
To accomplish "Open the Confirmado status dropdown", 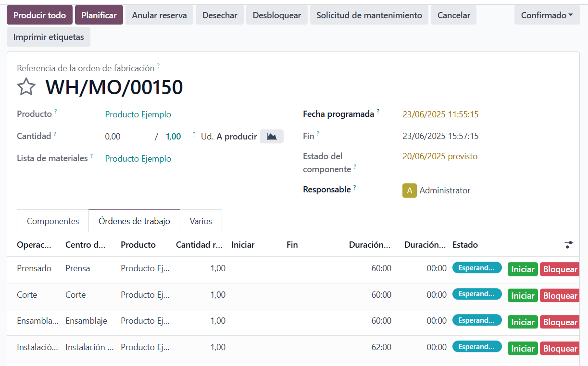I will [547, 15].
